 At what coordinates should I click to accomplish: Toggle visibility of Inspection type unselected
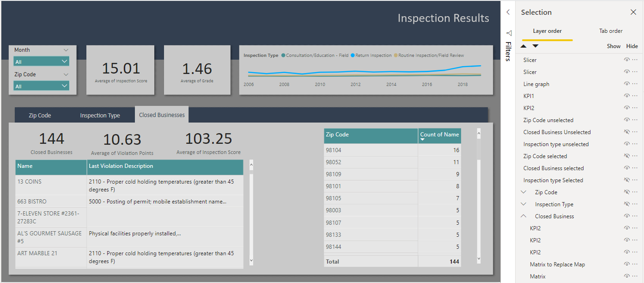coord(626,144)
